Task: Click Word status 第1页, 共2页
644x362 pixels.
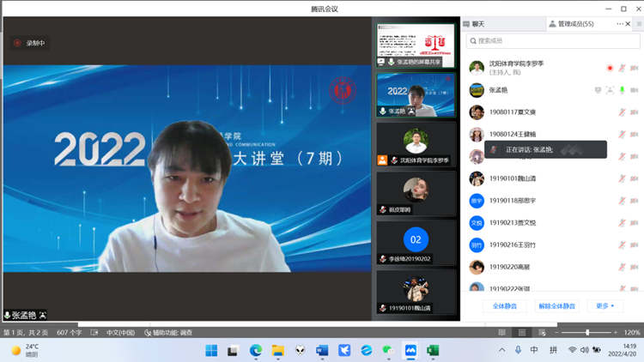Action: point(26,333)
